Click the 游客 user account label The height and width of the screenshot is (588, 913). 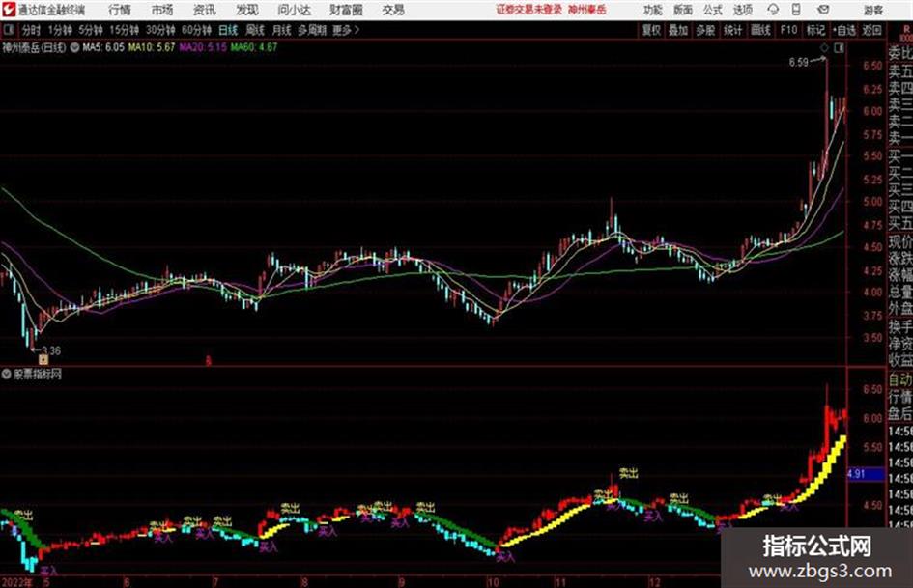pos(872,10)
